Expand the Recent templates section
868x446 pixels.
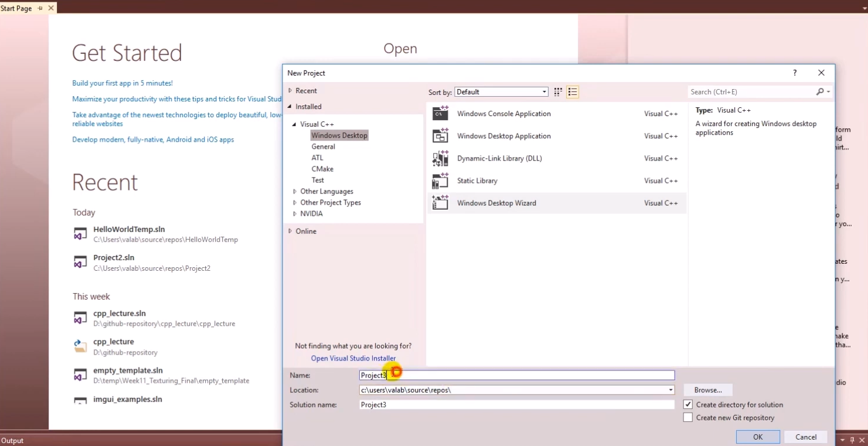click(x=290, y=91)
